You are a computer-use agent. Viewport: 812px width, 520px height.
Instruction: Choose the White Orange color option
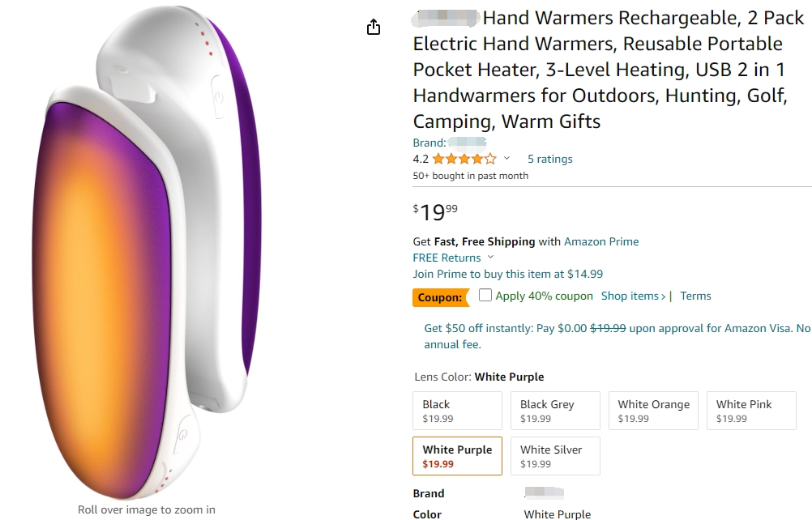(653, 411)
